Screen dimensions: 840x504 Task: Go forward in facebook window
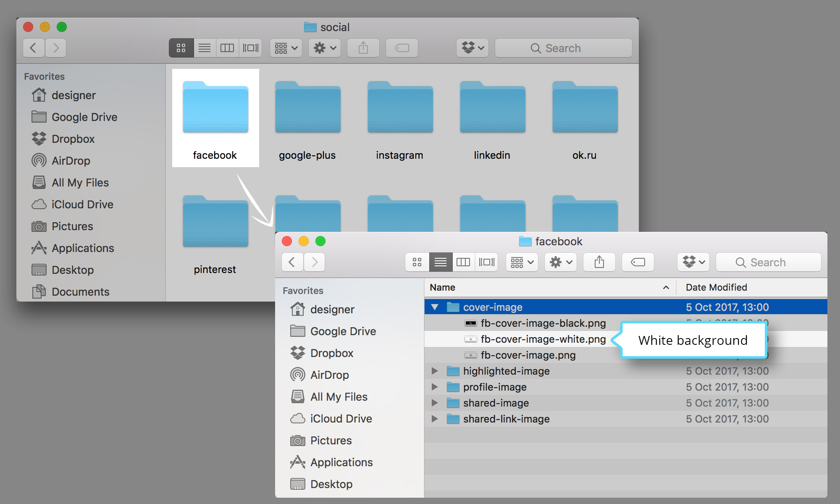[x=314, y=262]
